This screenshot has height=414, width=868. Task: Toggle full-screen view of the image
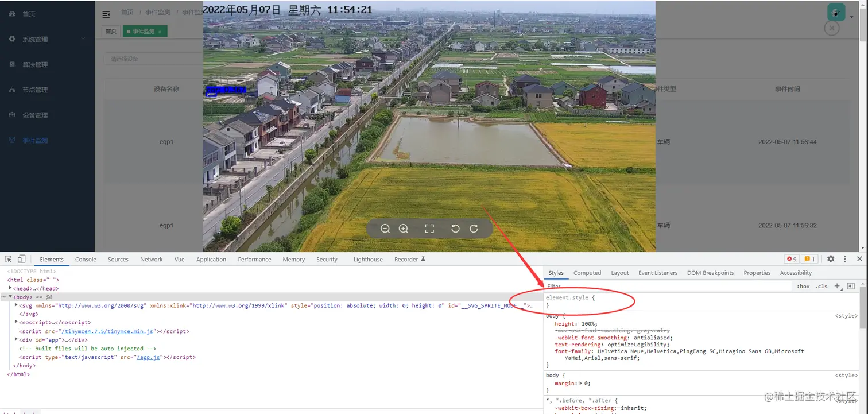(x=429, y=229)
